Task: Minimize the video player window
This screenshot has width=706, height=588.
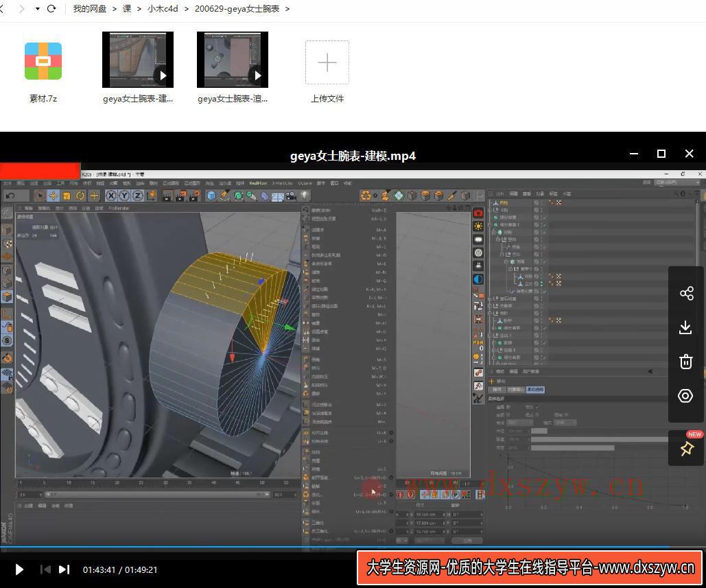Action: [634, 154]
